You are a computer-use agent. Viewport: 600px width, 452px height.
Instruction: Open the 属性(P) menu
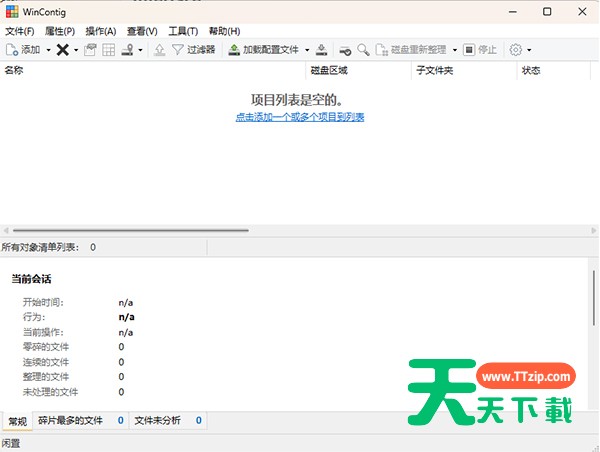click(x=60, y=31)
